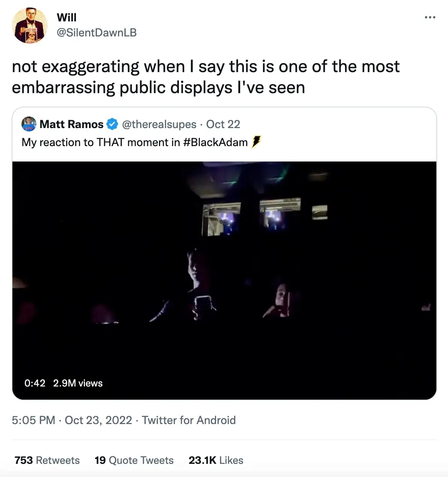Screen dimensions: 448x477
Task: Click Matt Ramos's verified badge
Action: coord(112,124)
